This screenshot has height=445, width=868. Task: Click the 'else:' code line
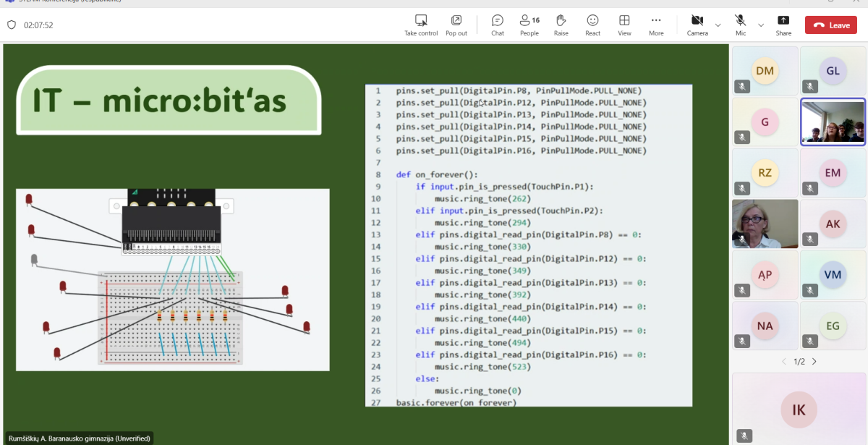click(x=427, y=378)
